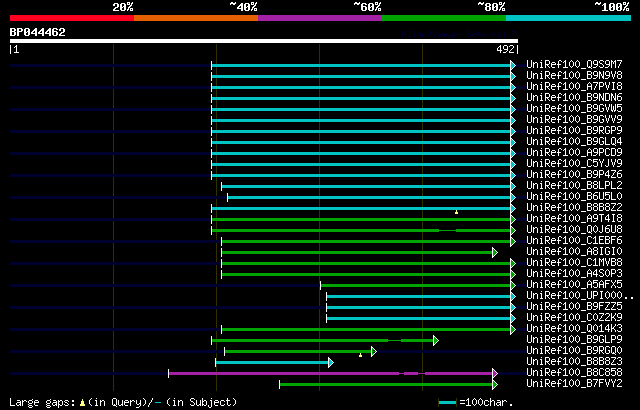This screenshot has width=640, height=410.
Task: Click the green ~80% identity legend segment
Action: coord(444,18)
